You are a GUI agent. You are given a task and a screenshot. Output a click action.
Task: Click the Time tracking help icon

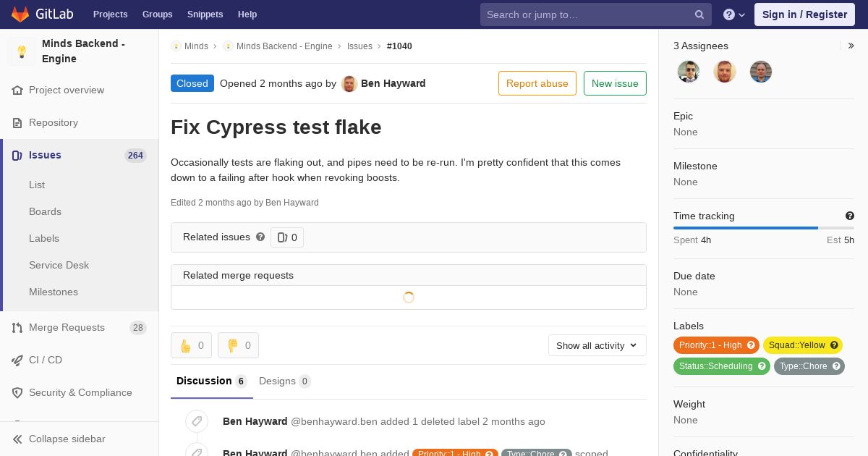point(850,216)
